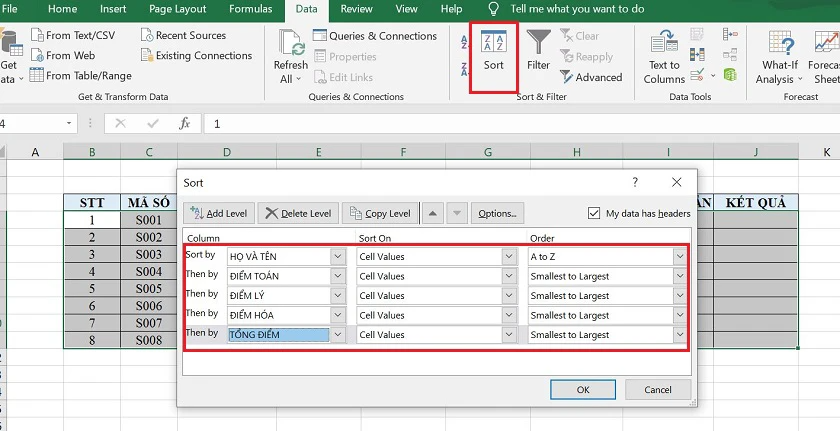The height and width of the screenshot is (431, 840).
Task: Open sort Options... button
Action: [x=497, y=213]
